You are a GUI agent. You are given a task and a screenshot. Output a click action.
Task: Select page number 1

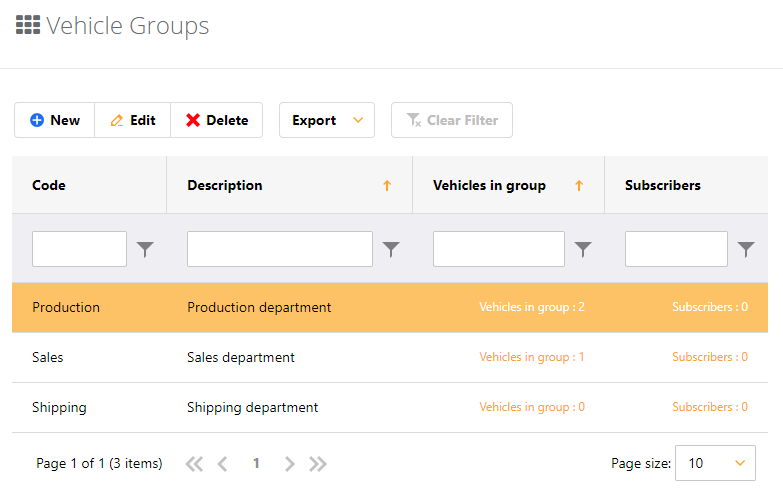[x=256, y=464]
